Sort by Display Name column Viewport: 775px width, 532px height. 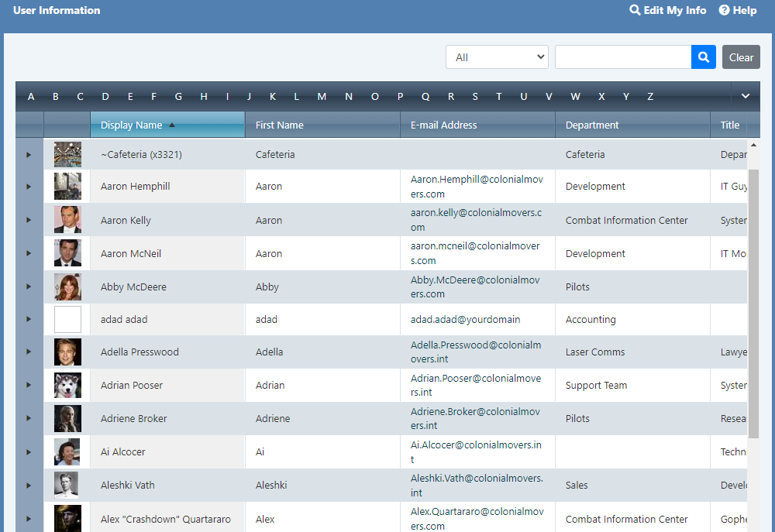click(167, 125)
